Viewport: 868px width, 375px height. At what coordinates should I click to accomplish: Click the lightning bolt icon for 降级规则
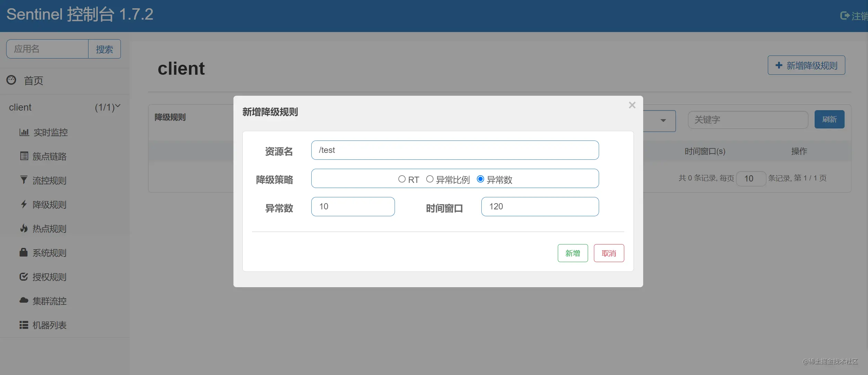[24, 204]
